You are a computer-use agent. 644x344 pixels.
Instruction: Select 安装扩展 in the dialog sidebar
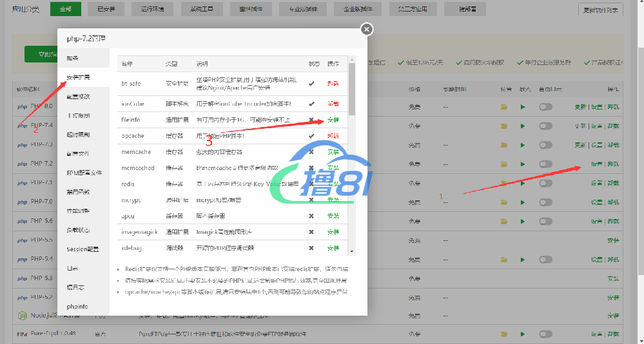[x=78, y=77]
